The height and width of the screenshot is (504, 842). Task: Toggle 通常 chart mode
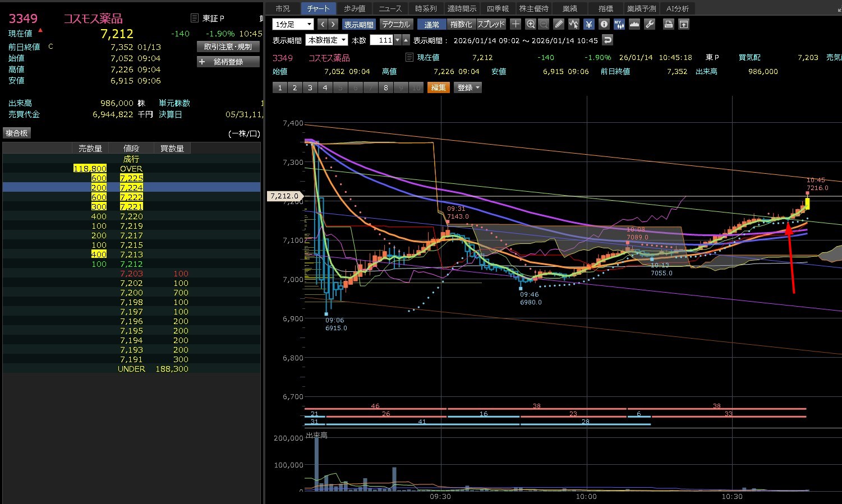(x=432, y=24)
